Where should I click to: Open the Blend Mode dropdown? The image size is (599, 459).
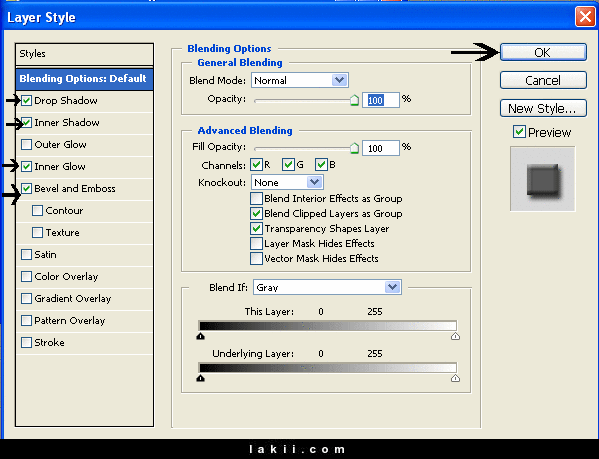[x=300, y=80]
